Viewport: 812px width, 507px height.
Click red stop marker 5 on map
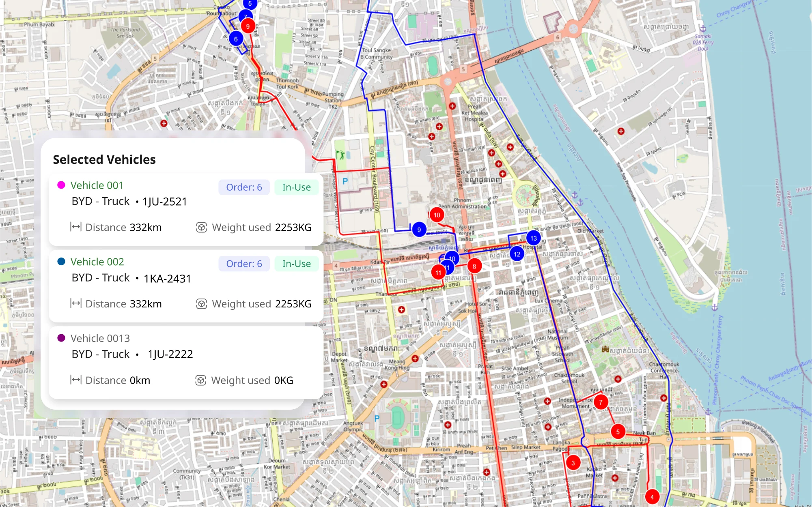click(x=618, y=432)
